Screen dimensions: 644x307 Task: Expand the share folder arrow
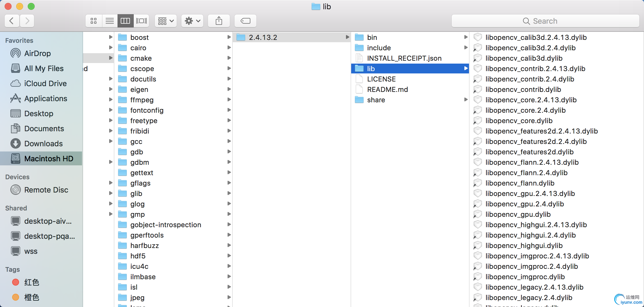click(466, 100)
